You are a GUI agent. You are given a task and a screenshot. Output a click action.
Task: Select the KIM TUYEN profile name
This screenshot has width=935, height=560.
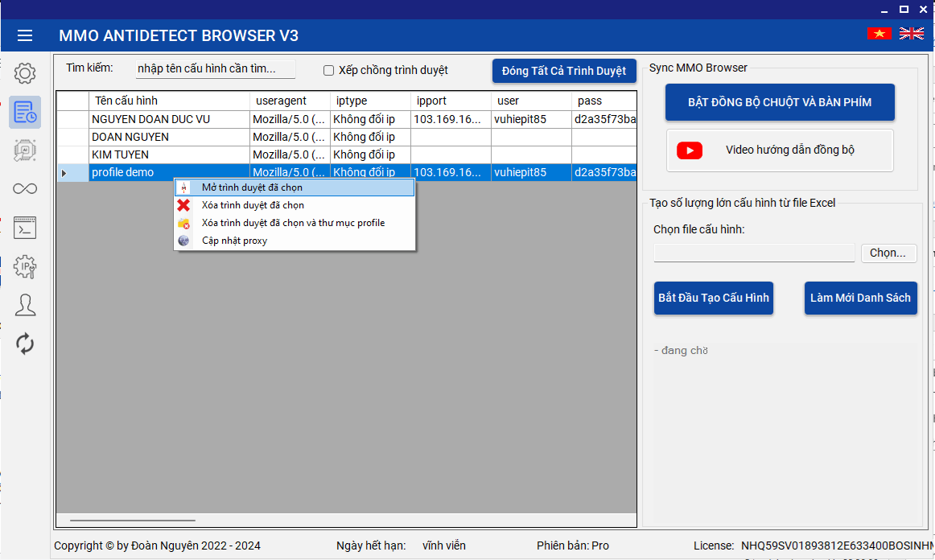pos(169,155)
